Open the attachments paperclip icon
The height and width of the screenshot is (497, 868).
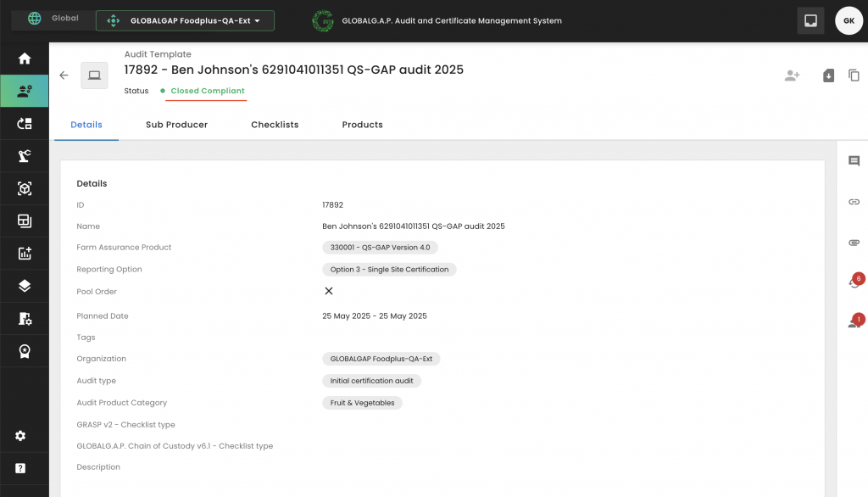pos(854,243)
